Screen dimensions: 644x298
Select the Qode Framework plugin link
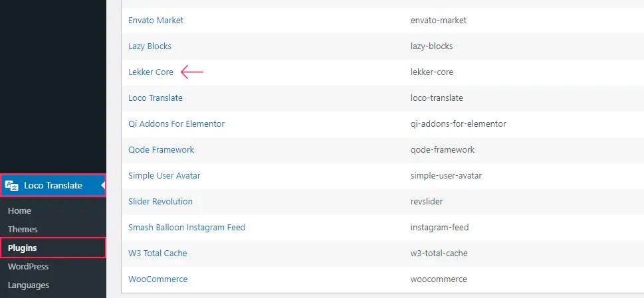(x=161, y=150)
